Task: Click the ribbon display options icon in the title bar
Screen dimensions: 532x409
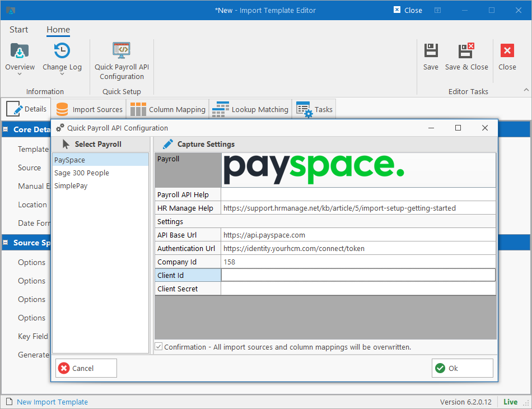Action: click(438, 10)
